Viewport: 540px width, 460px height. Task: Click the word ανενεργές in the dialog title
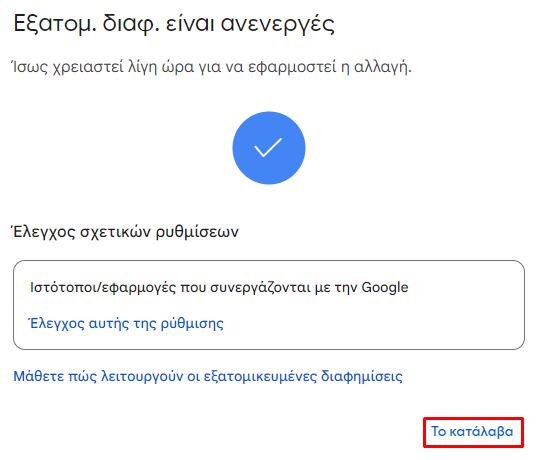(x=277, y=25)
